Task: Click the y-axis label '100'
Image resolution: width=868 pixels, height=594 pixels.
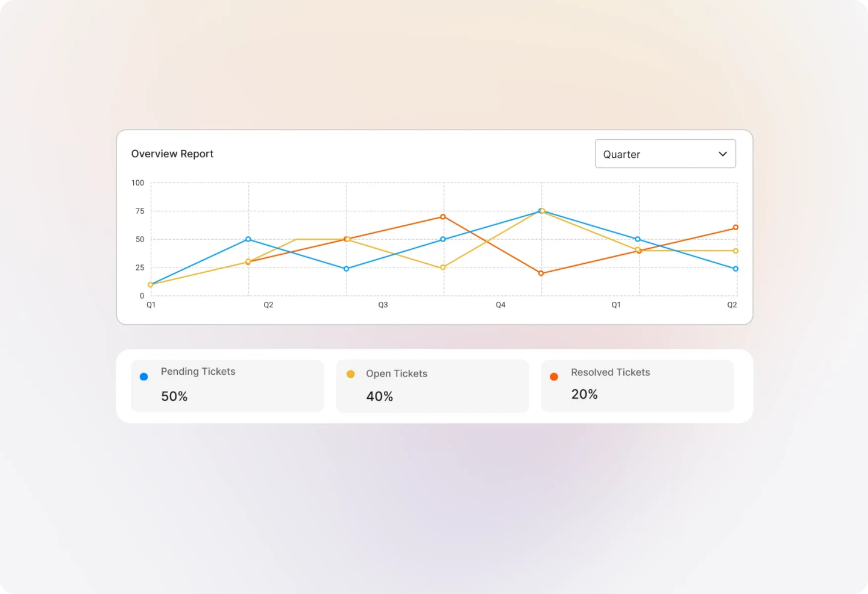Action: 138,183
